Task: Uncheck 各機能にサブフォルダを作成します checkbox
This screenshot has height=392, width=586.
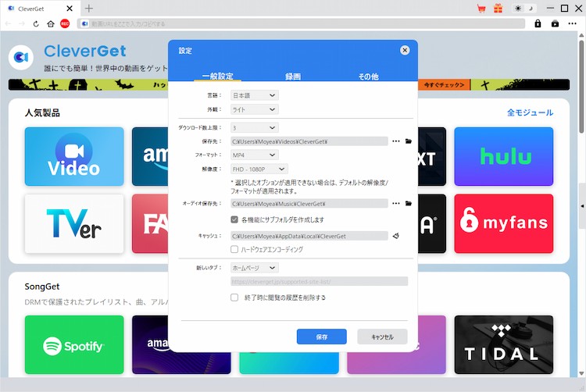Action: (234, 219)
